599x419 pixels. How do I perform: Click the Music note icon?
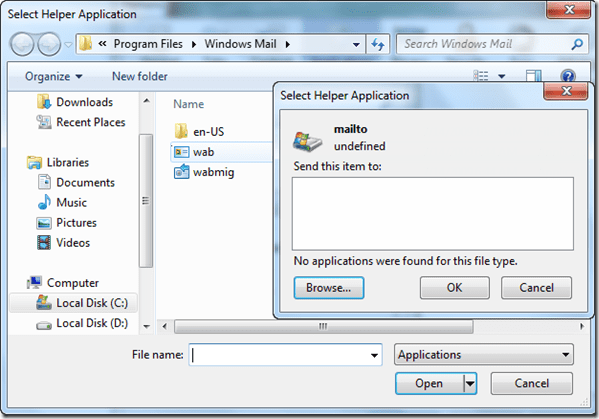(44, 202)
